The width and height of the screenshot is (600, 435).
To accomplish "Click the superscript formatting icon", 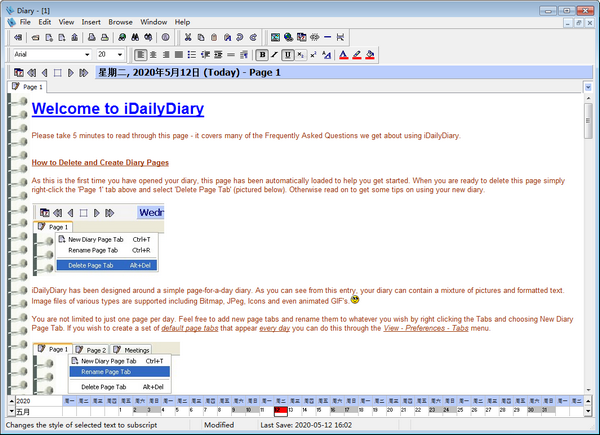I will [313, 55].
